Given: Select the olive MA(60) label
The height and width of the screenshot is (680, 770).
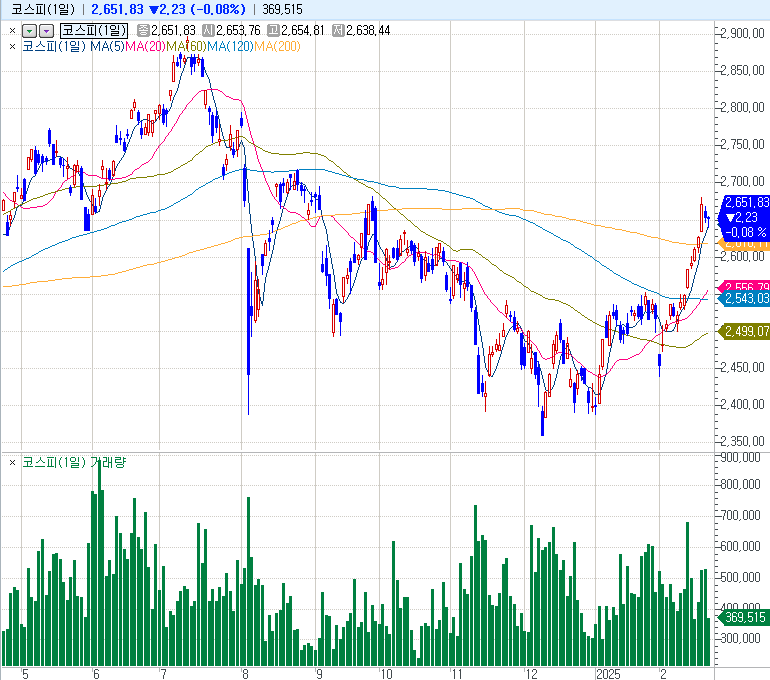Looking at the screenshot, I should (x=186, y=47).
